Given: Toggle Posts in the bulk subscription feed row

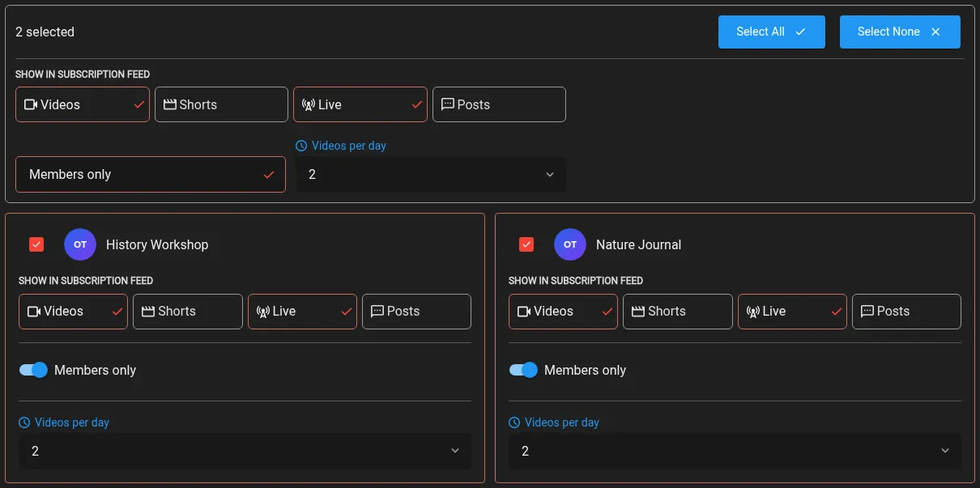Looking at the screenshot, I should pos(499,104).
